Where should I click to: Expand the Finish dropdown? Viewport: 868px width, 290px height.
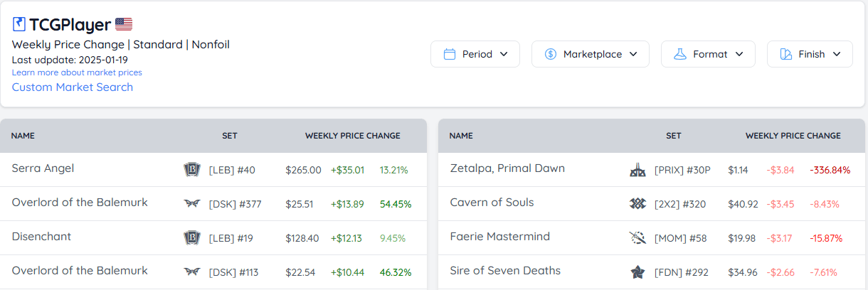coord(810,54)
